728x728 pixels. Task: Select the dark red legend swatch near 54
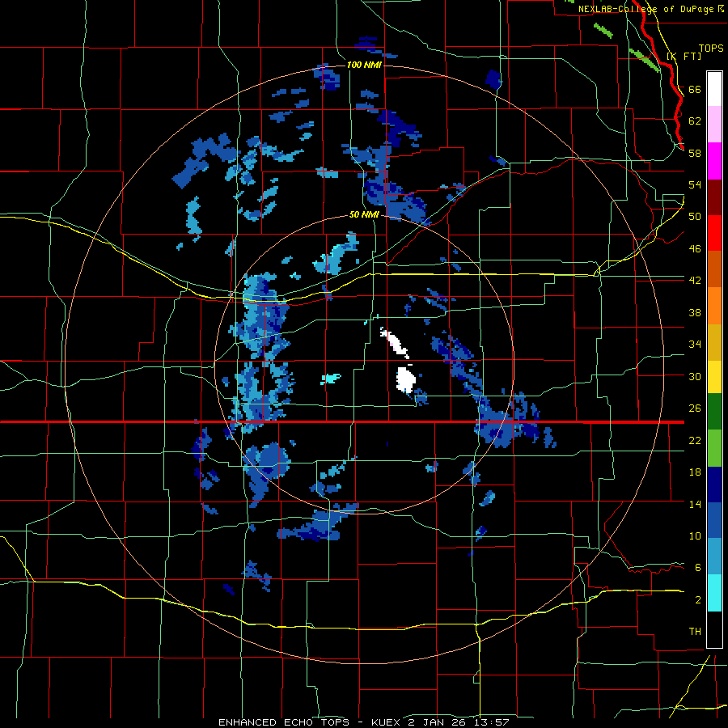[714, 198]
